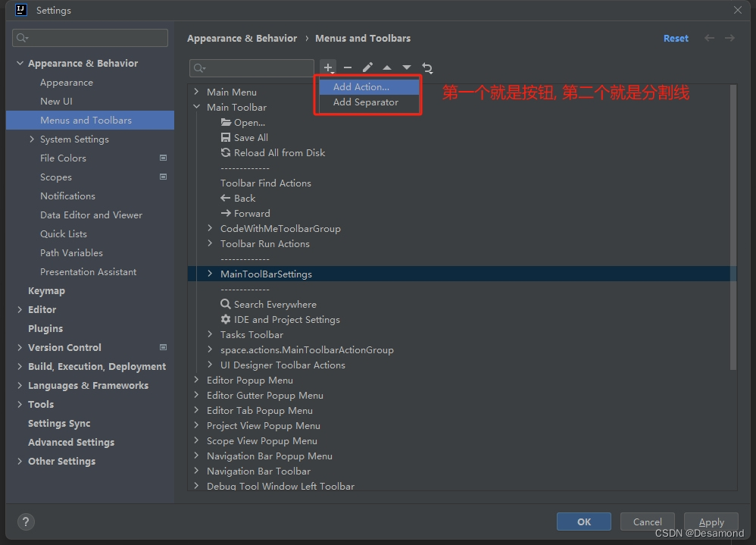The width and height of the screenshot is (756, 545).
Task: Open the Appearance settings page
Action: (67, 83)
